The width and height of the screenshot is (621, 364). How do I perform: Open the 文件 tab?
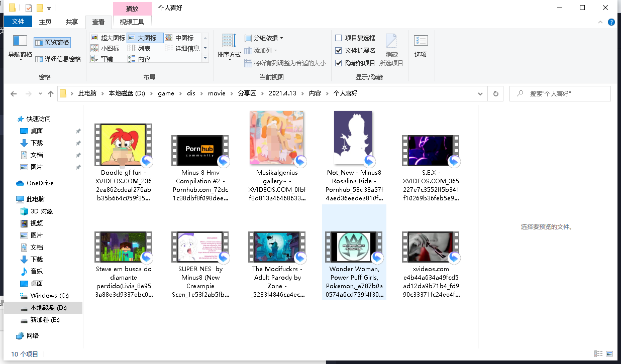pyautogui.click(x=18, y=22)
